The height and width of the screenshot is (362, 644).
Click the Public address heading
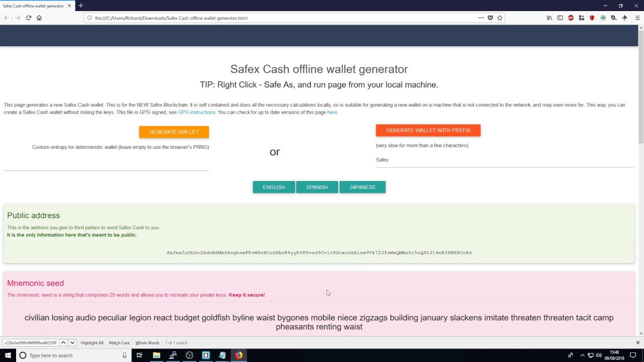(x=33, y=215)
